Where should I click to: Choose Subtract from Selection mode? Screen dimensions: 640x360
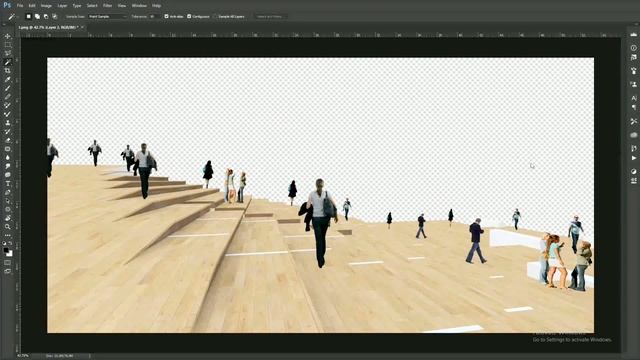46,17
